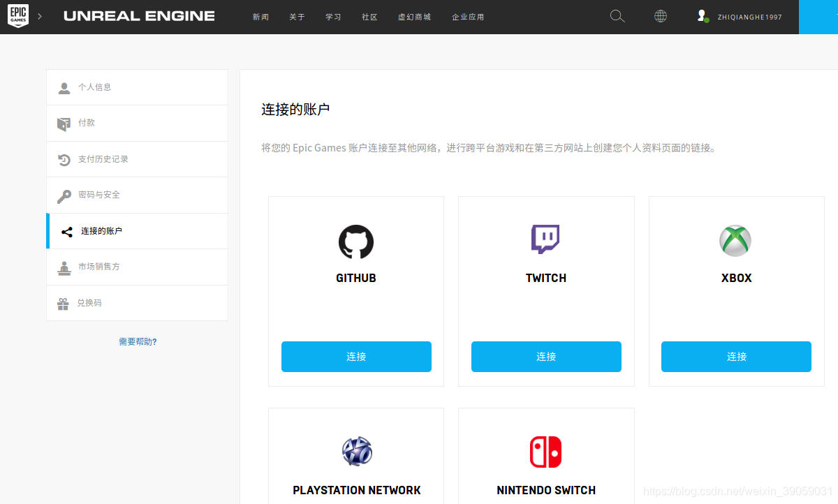Viewport: 838px width, 504px height.
Task: Click the Twitch logo
Action: pyautogui.click(x=545, y=239)
